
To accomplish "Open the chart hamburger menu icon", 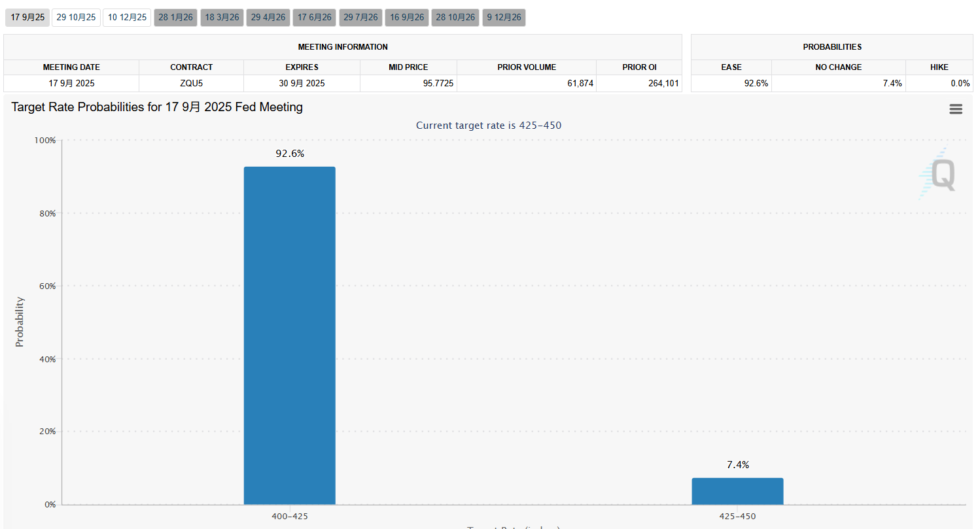I will [x=956, y=109].
